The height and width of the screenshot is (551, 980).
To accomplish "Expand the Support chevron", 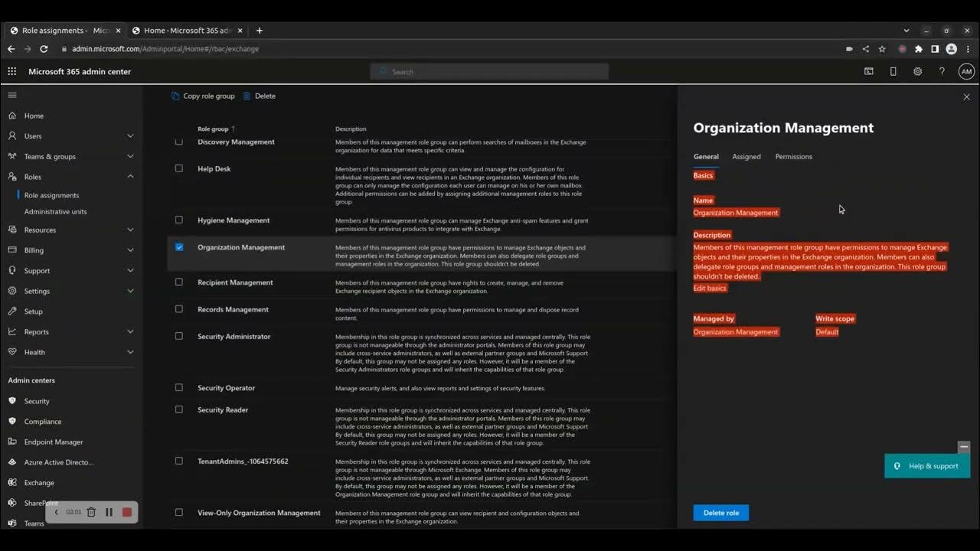I will (130, 270).
